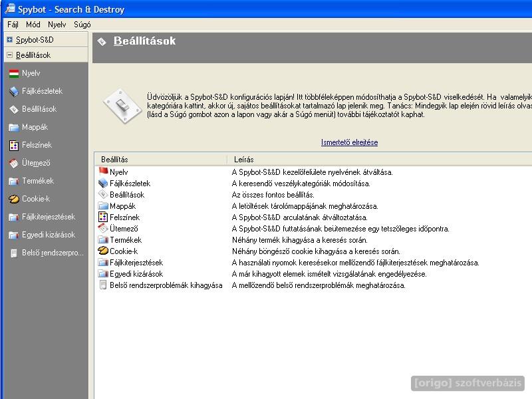Viewport: 532px width, 399px height.
Task: Sort list by Leírás column header
Action: click(x=379, y=160)
